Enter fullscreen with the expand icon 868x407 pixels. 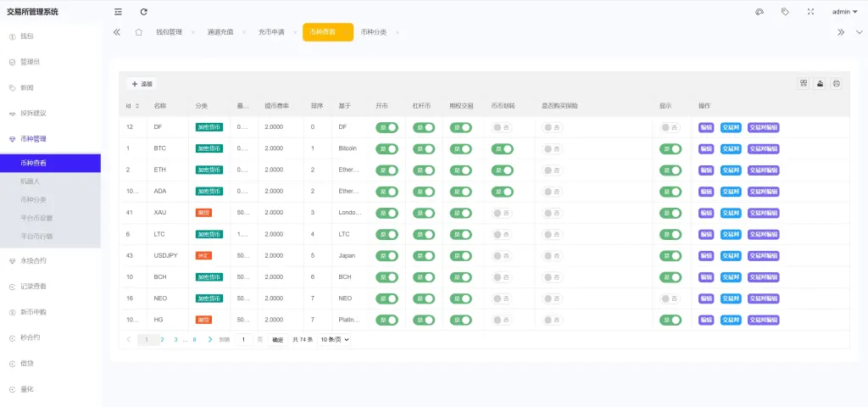811,12
